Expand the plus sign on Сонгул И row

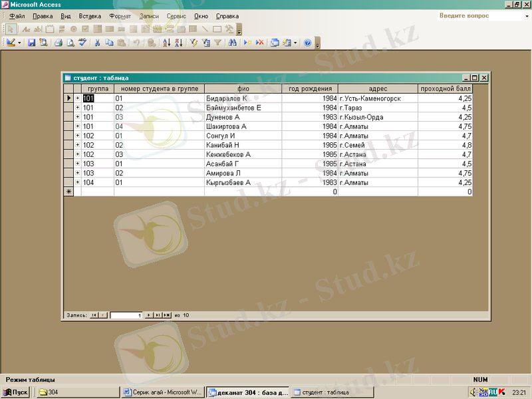tap(77, 136)
